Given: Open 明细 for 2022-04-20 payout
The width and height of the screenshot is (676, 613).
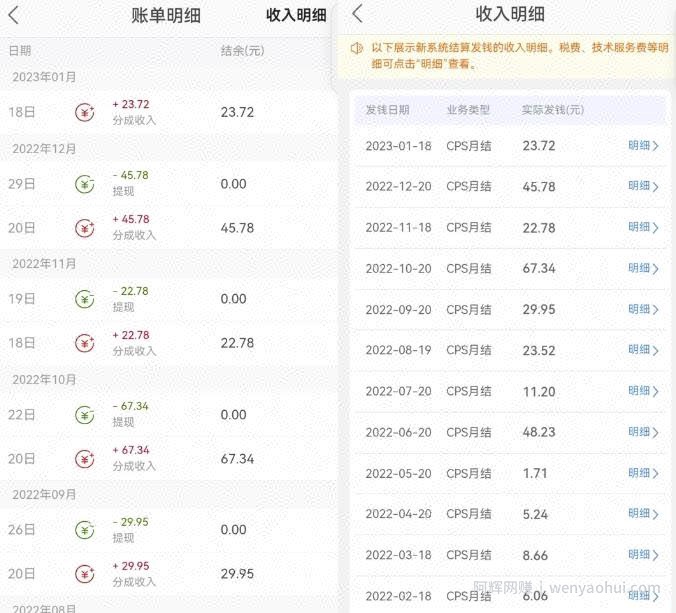Looking at the screenshot, I should (x=643, y=514).
